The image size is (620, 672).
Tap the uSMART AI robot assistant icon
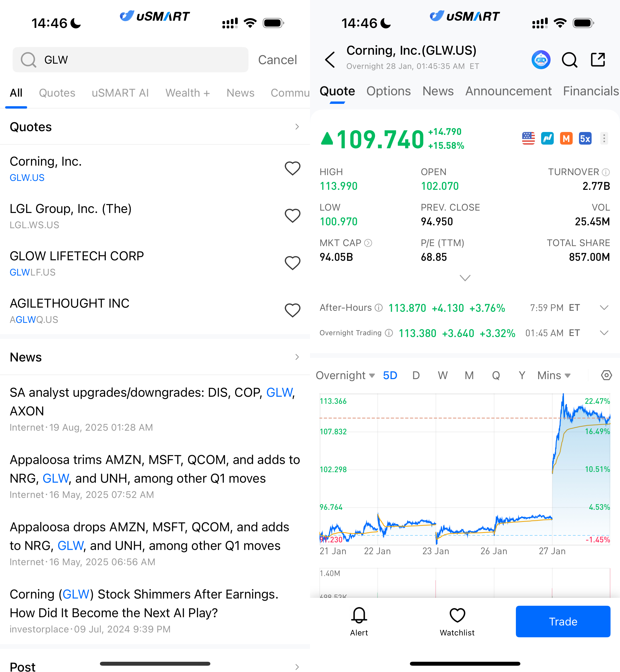pyautogui.click(x=541, y=60)
